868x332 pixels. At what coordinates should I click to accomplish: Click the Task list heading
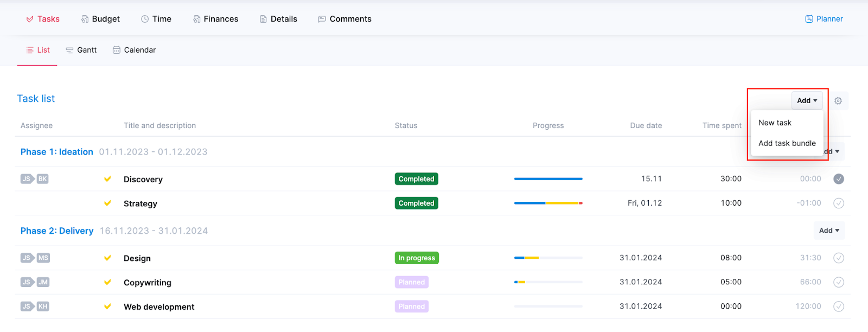[36, 99]
